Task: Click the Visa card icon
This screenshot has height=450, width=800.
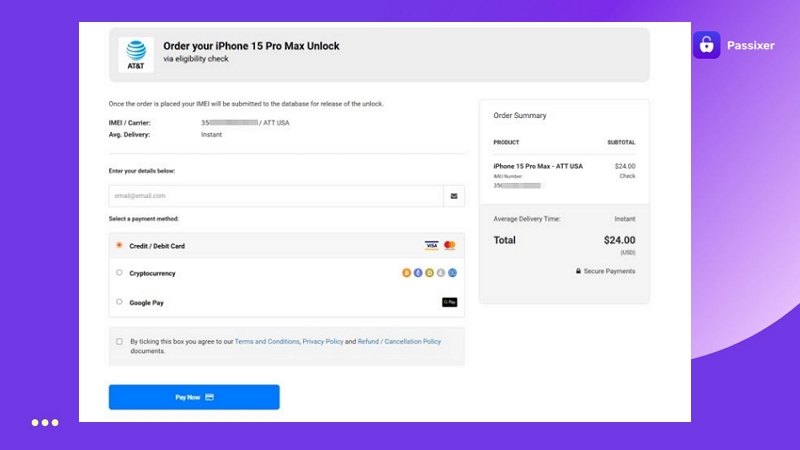Action: pos(431,245)
